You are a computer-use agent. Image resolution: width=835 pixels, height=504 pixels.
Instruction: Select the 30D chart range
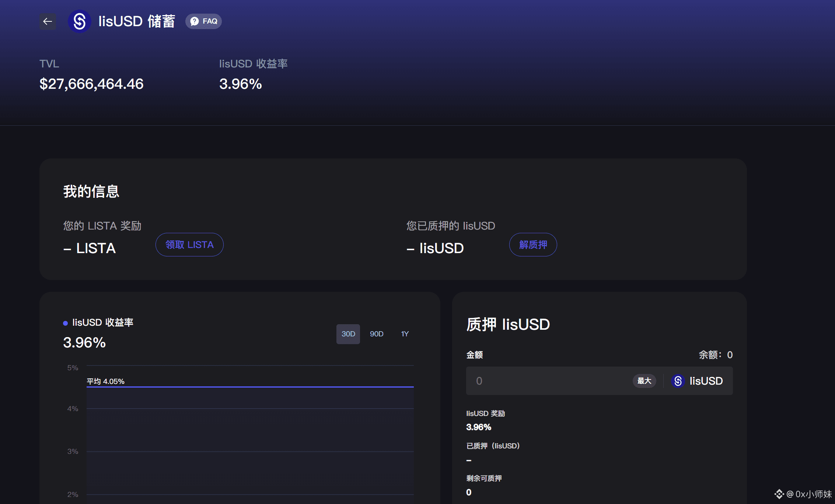click(x=348, y=334)
